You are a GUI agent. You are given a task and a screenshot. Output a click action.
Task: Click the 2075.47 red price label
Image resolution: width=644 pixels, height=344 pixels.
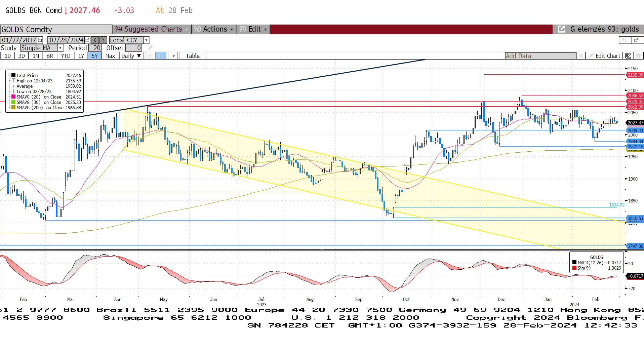[x=635, y=101]
